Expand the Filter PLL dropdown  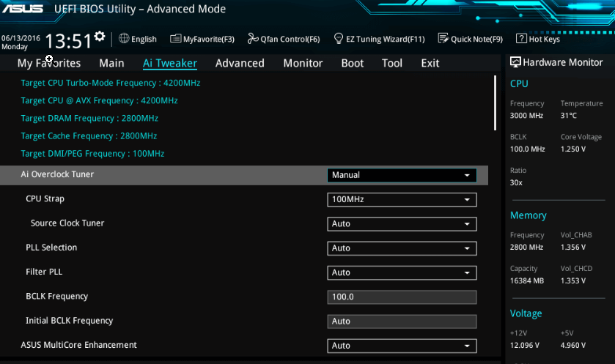click(402, 272)
